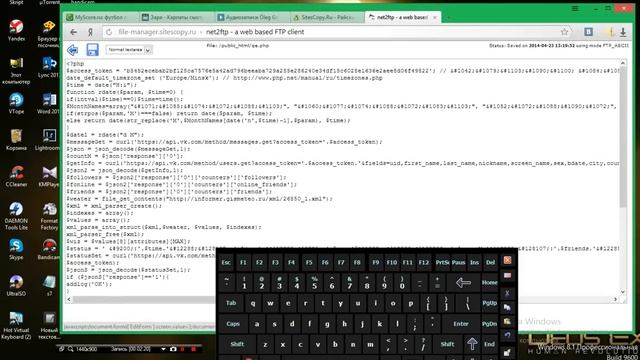
Task: Open the Format Factory desktop icon
Action: 49,216
